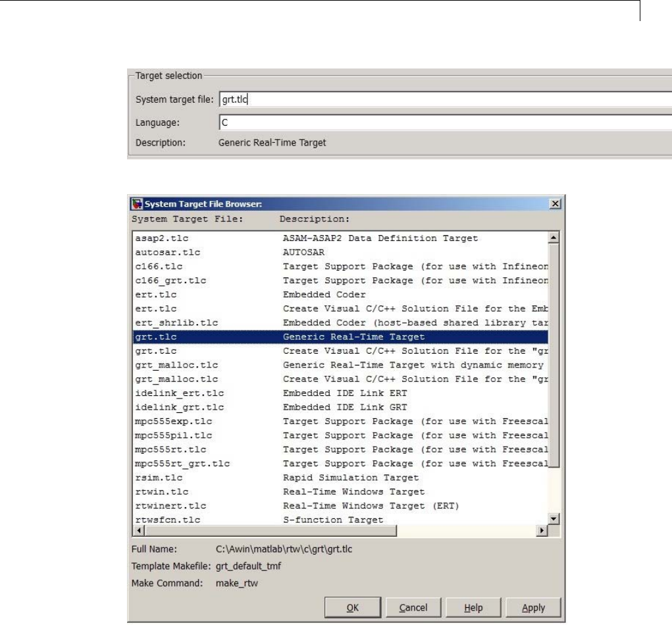Click the horizontal scroll left arrow

(x=139, y=531)
